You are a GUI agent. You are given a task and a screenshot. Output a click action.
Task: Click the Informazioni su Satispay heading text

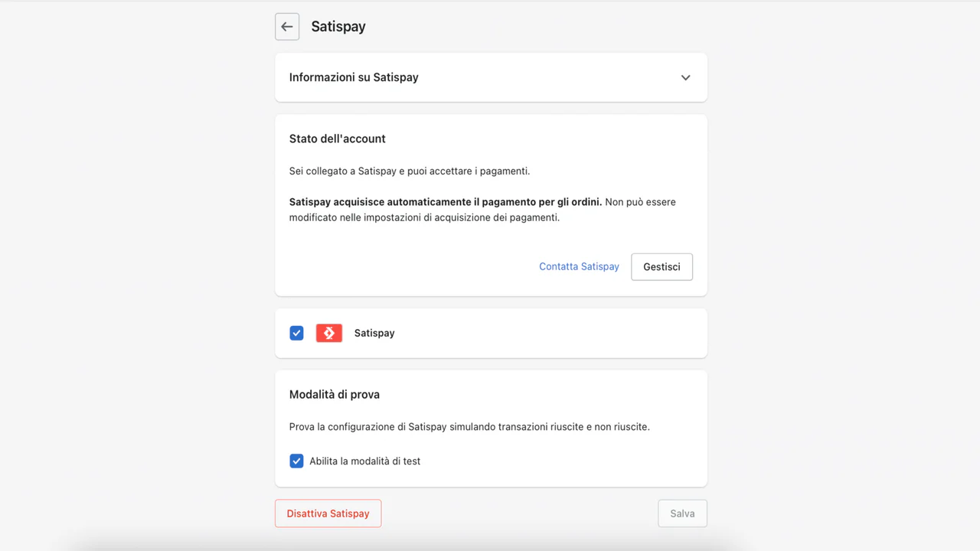tap(354, 77)
